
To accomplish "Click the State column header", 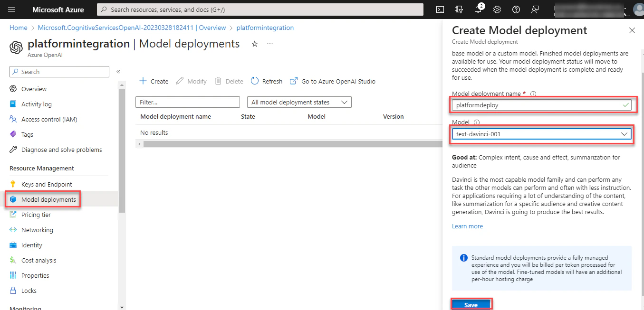I will (248, 116).
